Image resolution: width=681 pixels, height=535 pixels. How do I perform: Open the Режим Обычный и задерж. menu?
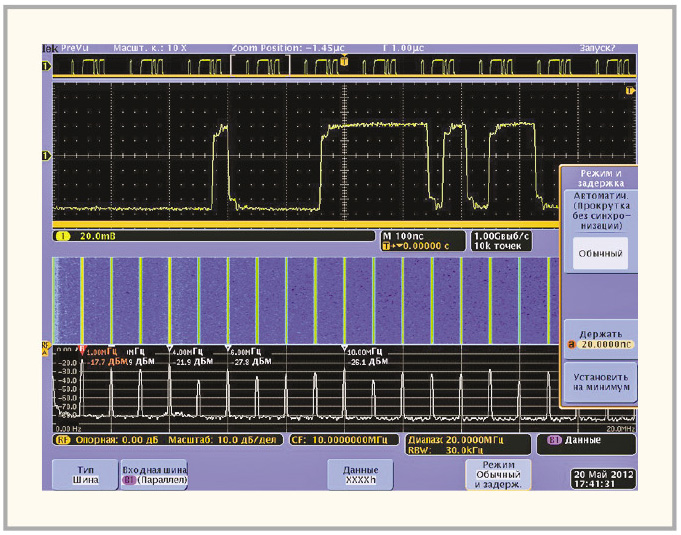(x=497, y=474)
